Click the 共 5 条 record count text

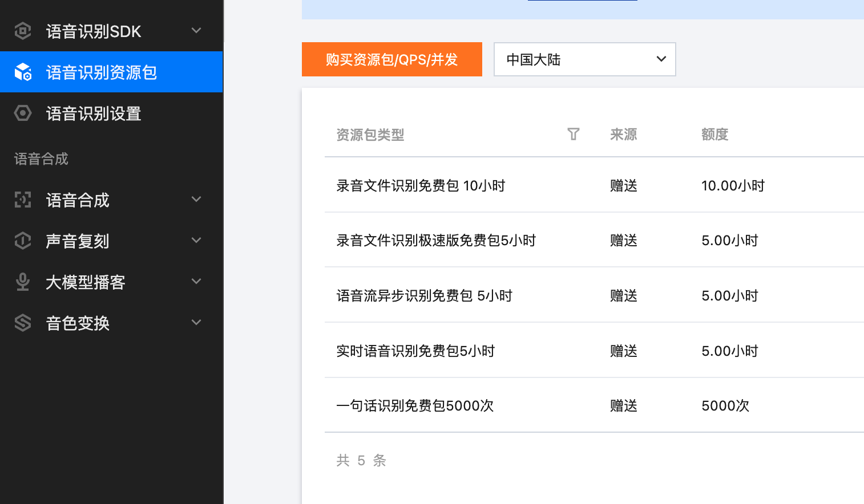pos(361,460)
